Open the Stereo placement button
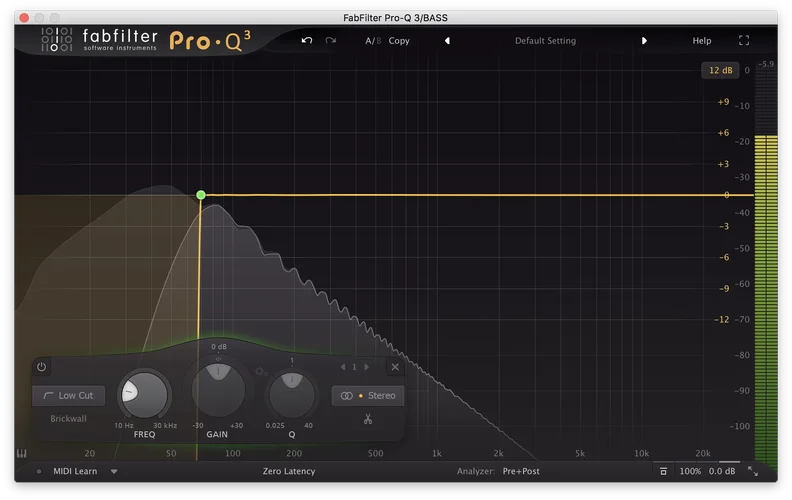 click(368, 395)
